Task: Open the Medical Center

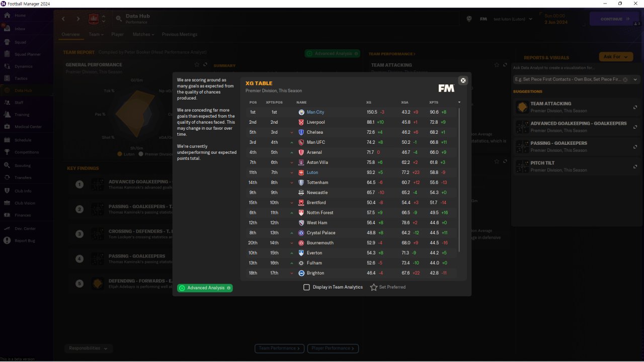Action: click(28, 127)
